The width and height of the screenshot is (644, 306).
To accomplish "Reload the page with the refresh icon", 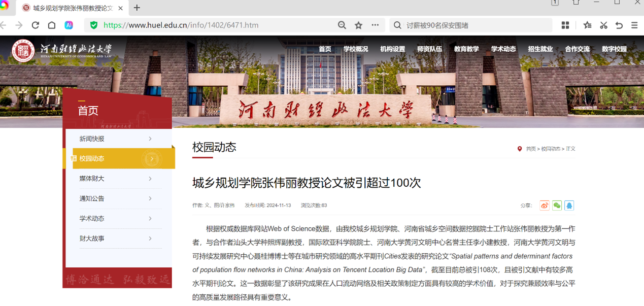I will (x=36, y=25).
